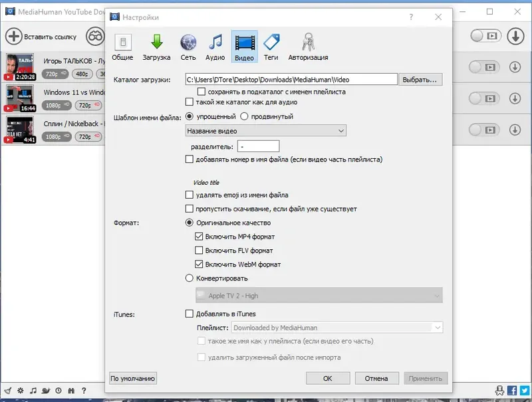Select the Конвертировать radio button
Viewport: 532px width, 402px height.
[x=190, y=278]
